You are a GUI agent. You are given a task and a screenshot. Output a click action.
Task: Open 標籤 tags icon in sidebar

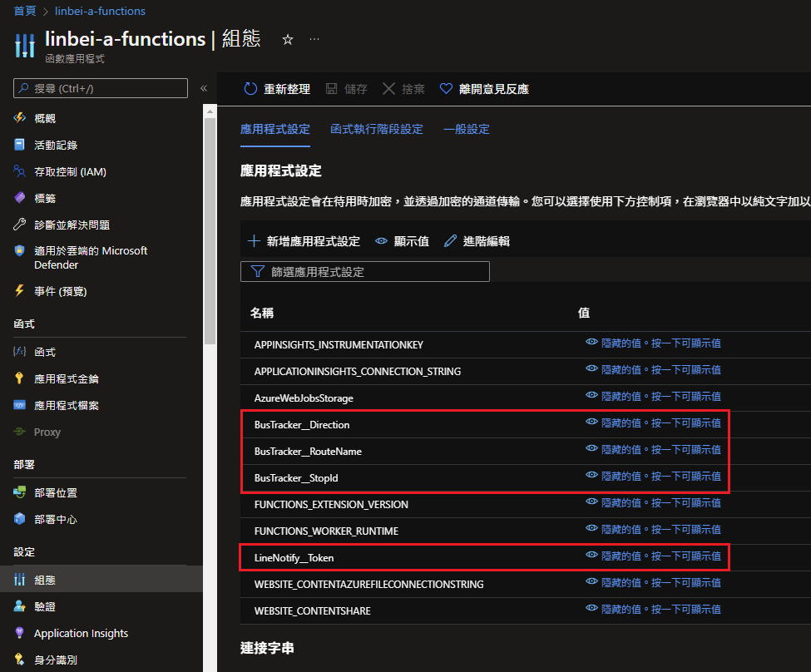(x=20, y=198)
